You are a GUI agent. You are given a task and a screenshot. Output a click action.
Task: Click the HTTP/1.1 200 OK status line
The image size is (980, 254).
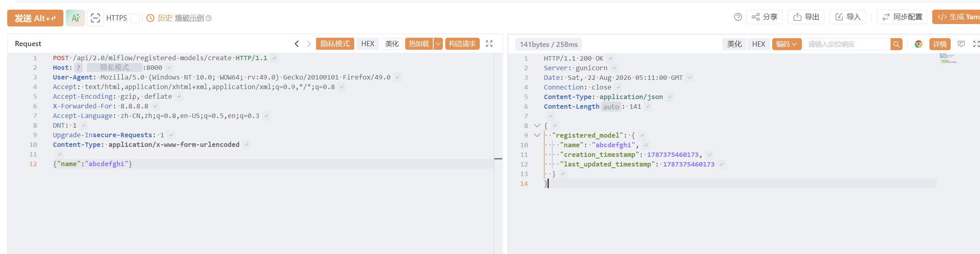(573, 58)
